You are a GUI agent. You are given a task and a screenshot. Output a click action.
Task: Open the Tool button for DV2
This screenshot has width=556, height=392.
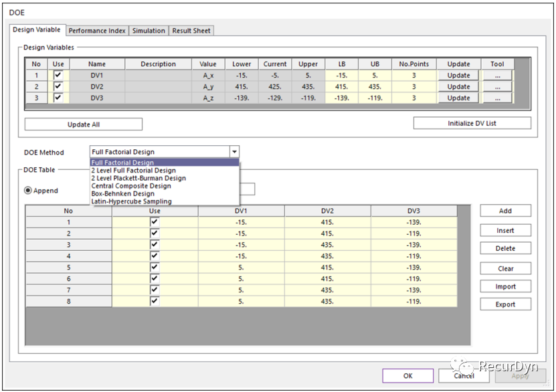tap(497, 87)
